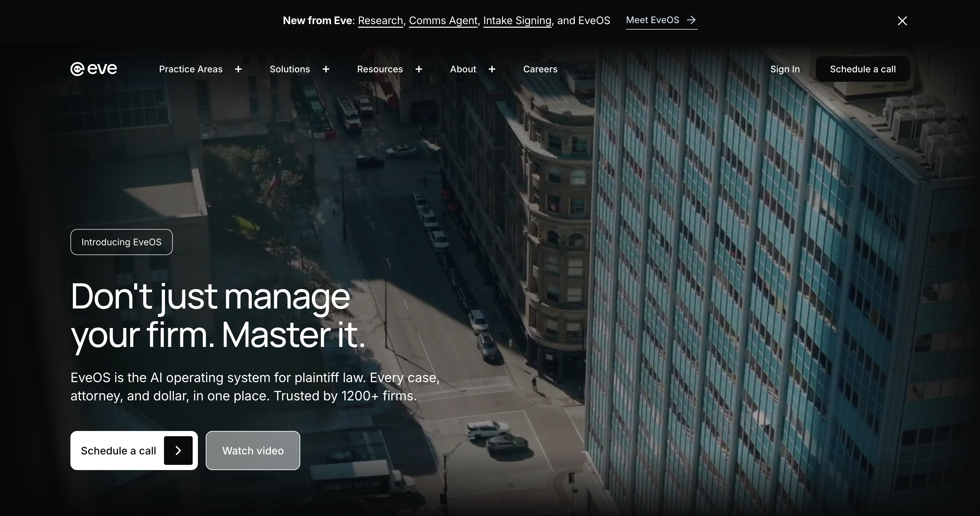Click the Watch video button
Image resolution: width=980 pixels, height=516 pixels.
[253, 451]
